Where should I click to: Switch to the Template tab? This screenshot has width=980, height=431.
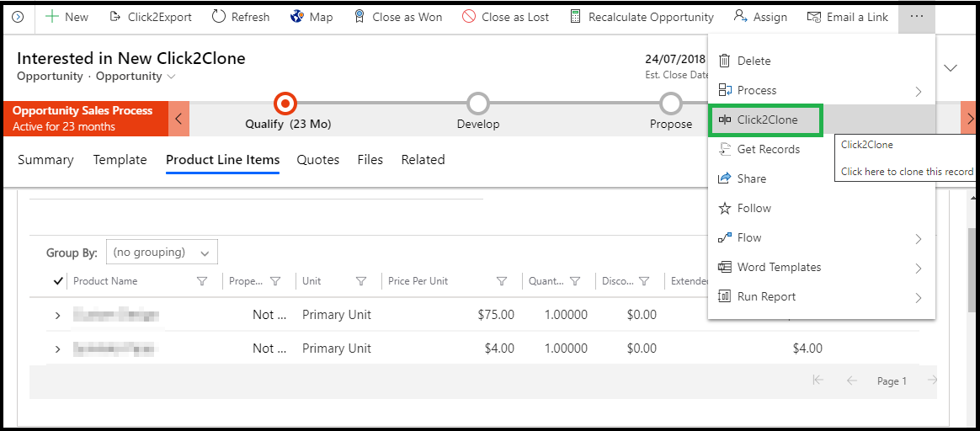click(120, 160)
